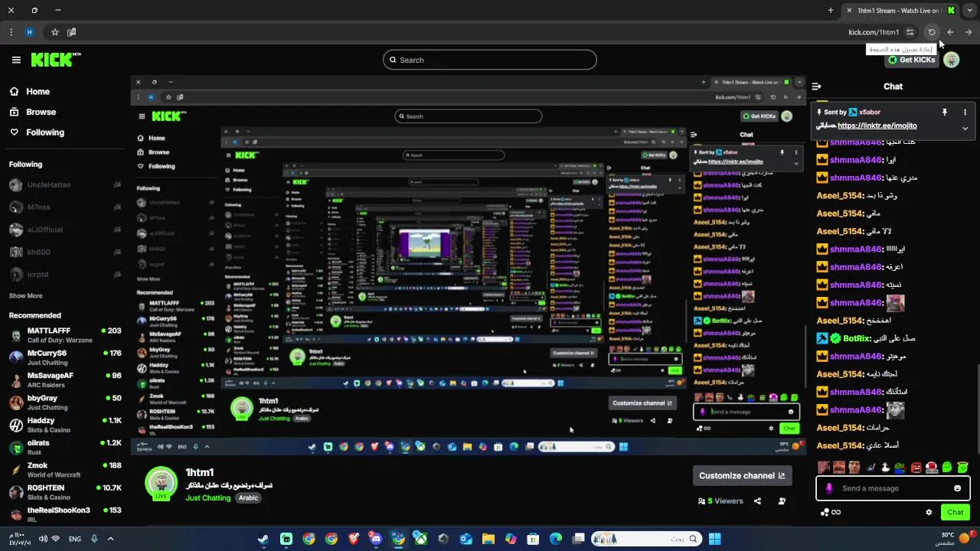This screenshot has height=551, width=980.
Task: Click the purple identity icon in message box
Action: (x=829, y=488)
